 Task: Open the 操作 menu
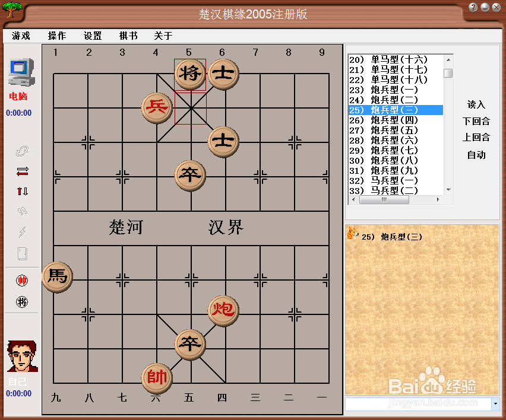[57, 36]
